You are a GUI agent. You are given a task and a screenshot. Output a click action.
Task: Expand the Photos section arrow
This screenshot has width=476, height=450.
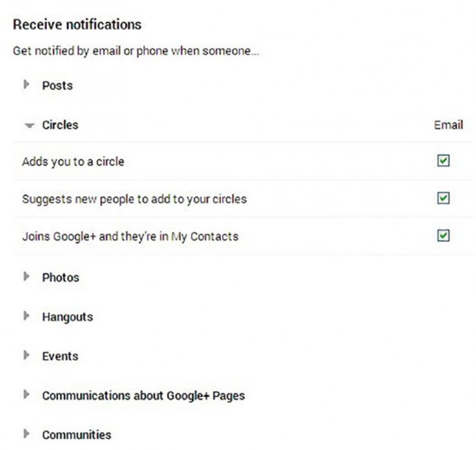coord(26,276)
